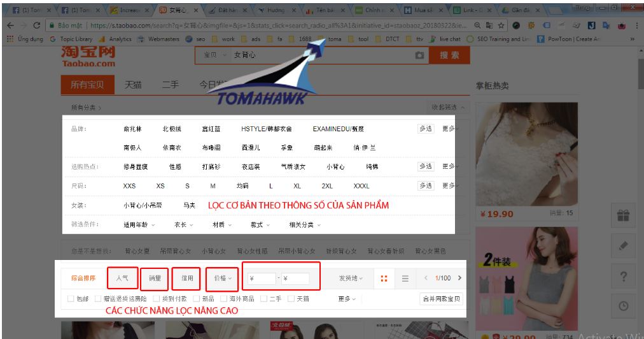This screenshot has height=339, width=644.
Task: Open the Analytics bookmark
Action: tap(115, 39)
